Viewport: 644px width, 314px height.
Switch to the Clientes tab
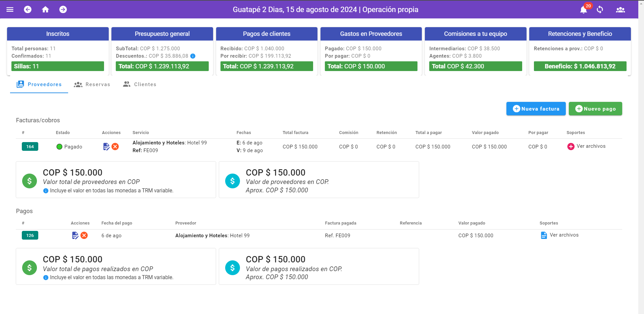[x=140, y=84]
